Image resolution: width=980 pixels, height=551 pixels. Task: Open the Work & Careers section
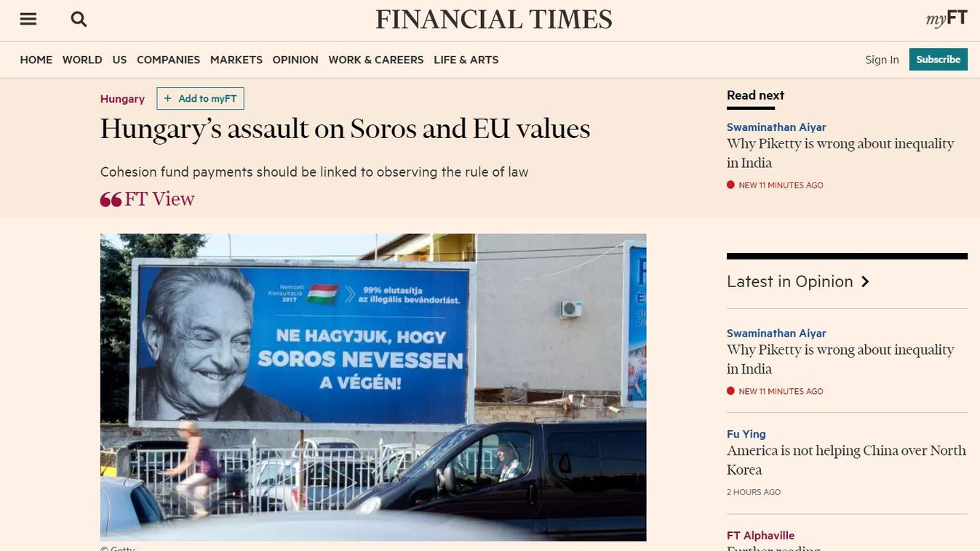point(375,60)
